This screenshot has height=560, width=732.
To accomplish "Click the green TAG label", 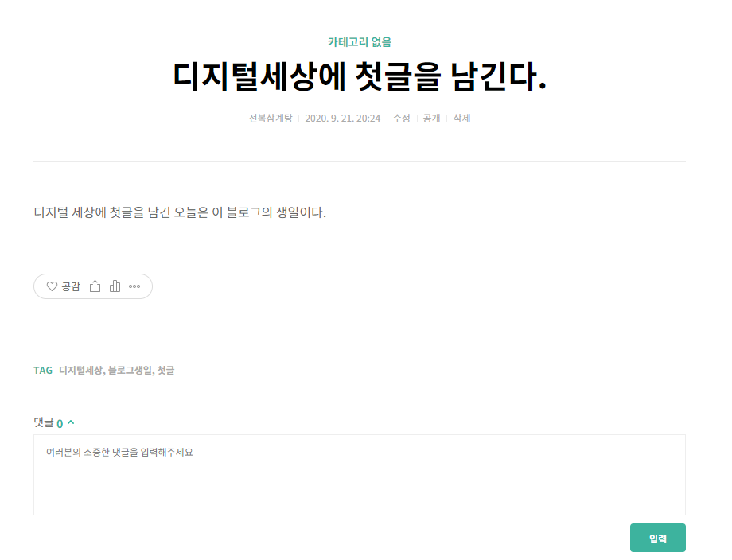I will click(43, 371).
